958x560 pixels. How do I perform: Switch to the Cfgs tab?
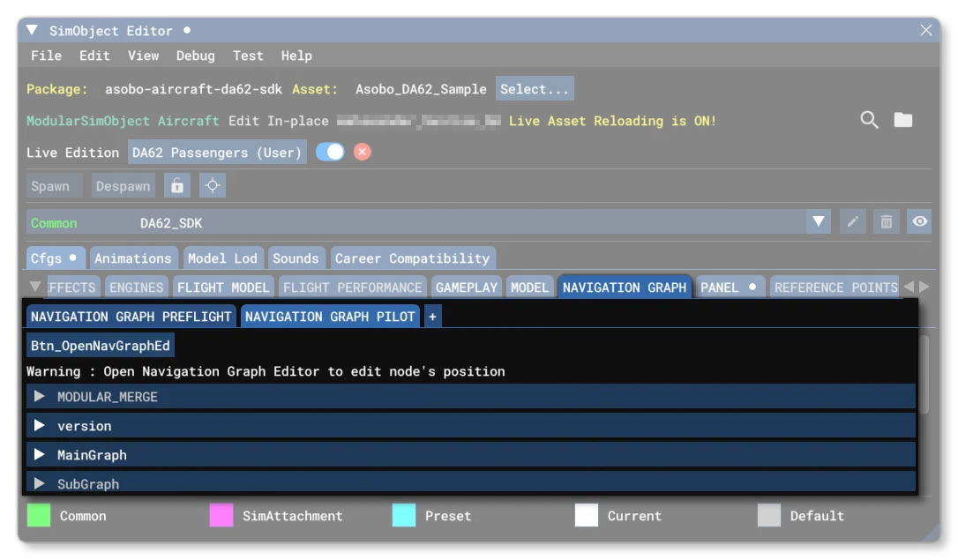(x=55, y=258)
